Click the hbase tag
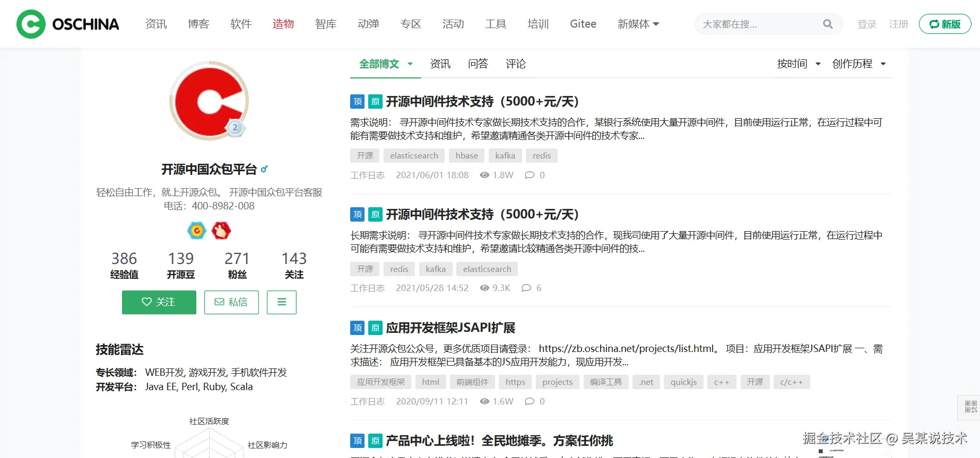The image size is (980, 458). [x=467, y=156]
